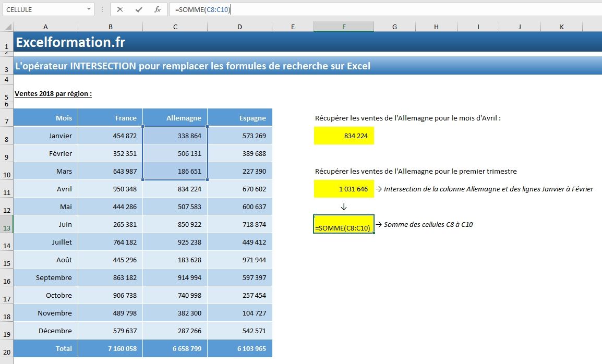Click the Insert Function (fx) icon
Image resolution: width=602 pixels, height=364 pixels.
(x=157, y=9)
